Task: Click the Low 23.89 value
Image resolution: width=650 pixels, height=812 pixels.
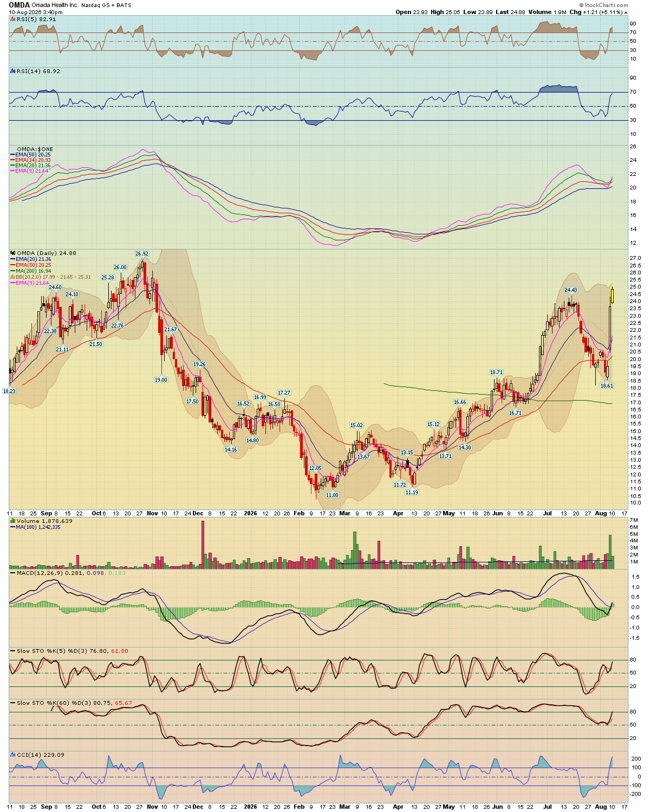Action: pyautogui.click(x=478, y=12)
